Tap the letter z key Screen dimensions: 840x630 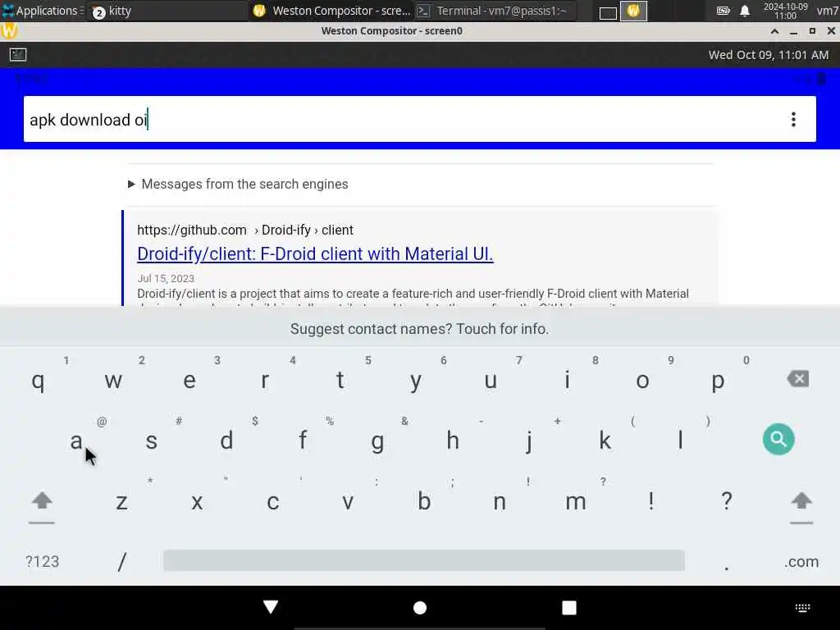click(121, 503)
